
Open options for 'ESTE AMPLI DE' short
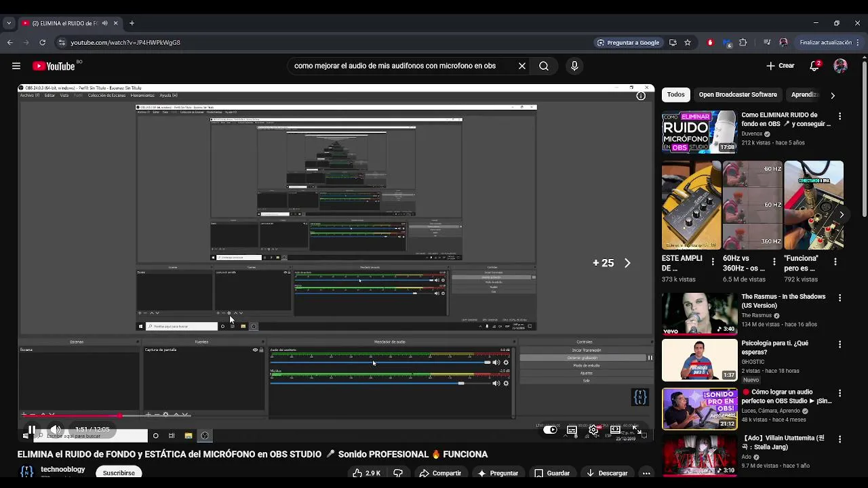tap(713, 262)
